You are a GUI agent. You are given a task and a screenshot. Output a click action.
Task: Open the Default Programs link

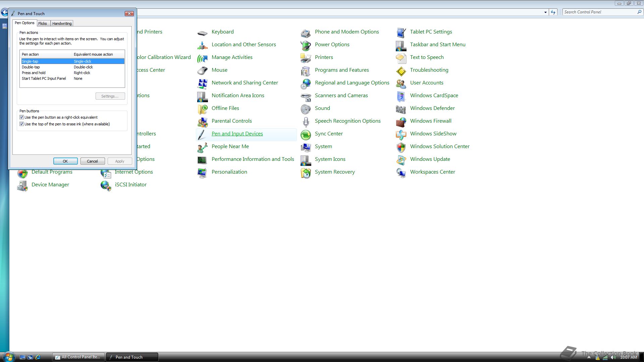point(52,172)
